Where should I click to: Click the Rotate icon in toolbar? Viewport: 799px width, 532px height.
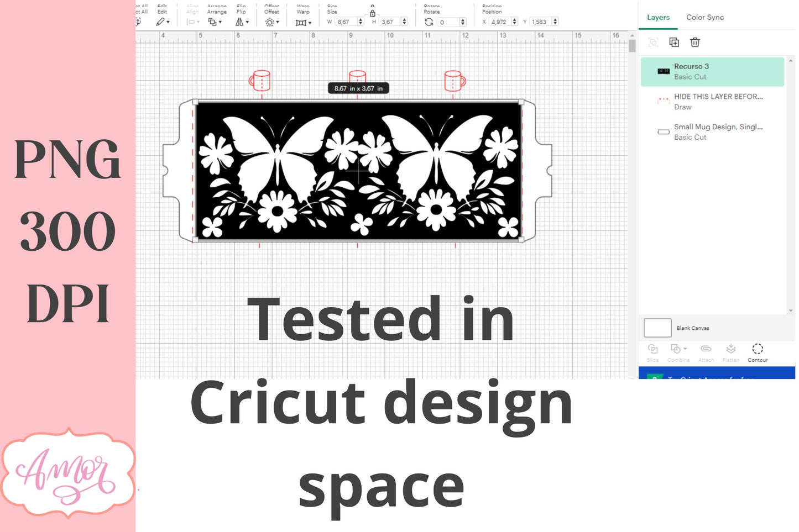click(429, 22)
